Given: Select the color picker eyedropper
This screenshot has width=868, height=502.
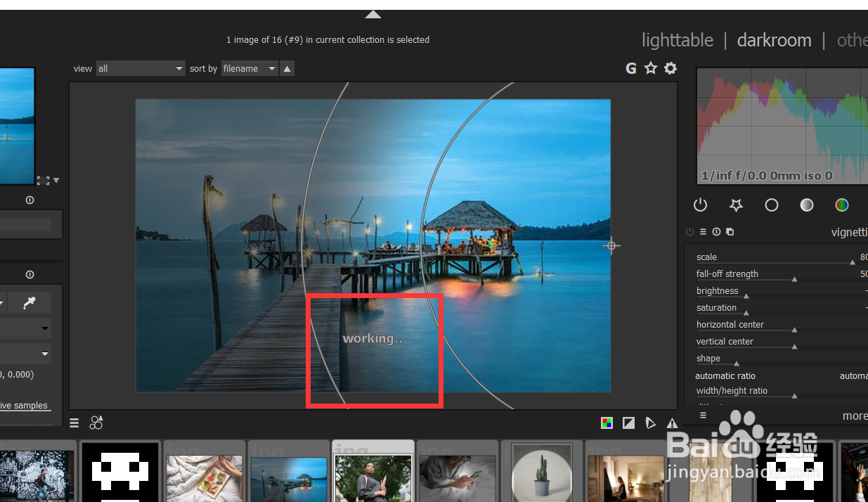Looking at the screenshot, I should pos(30,302).
